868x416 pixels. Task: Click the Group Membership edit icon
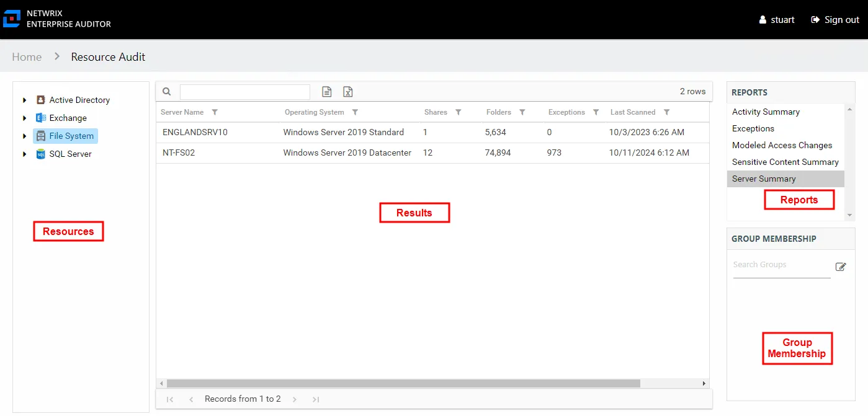pyautogui.click(x=841, y=267)
